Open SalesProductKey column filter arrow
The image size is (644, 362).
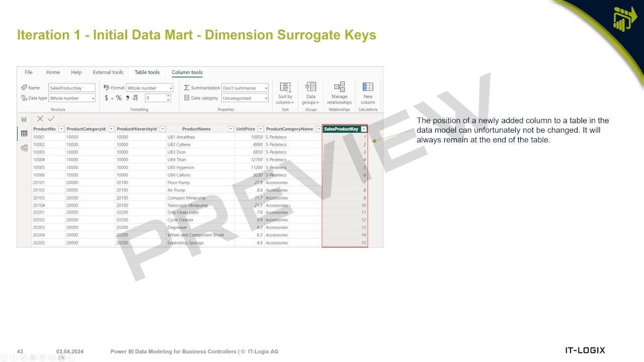coord(364,129)
